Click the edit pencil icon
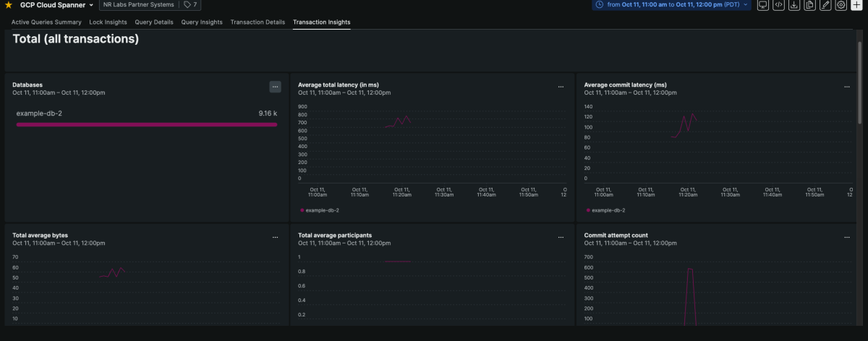The height and width of the screenshot is (341, 868). click(x=825, y=5)
